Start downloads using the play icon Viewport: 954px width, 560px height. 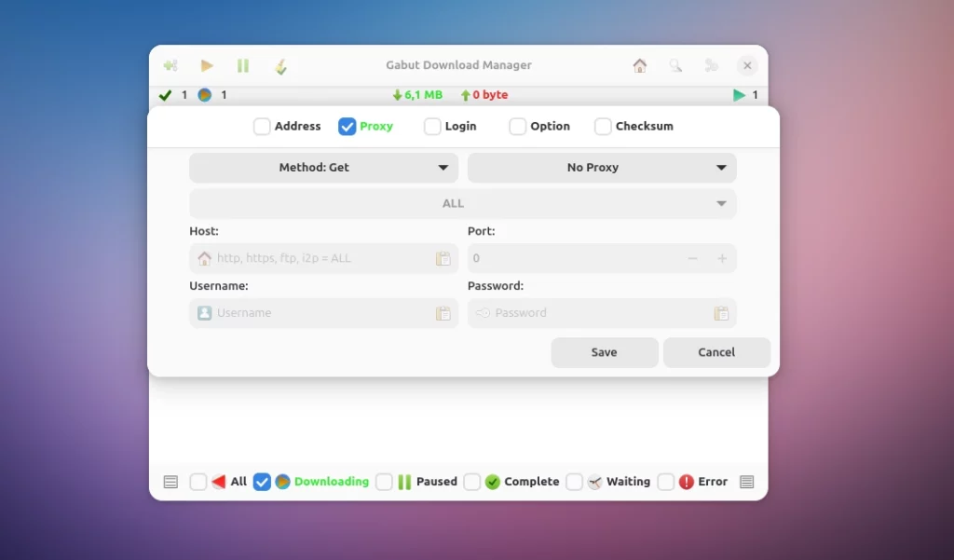(206, 65)
